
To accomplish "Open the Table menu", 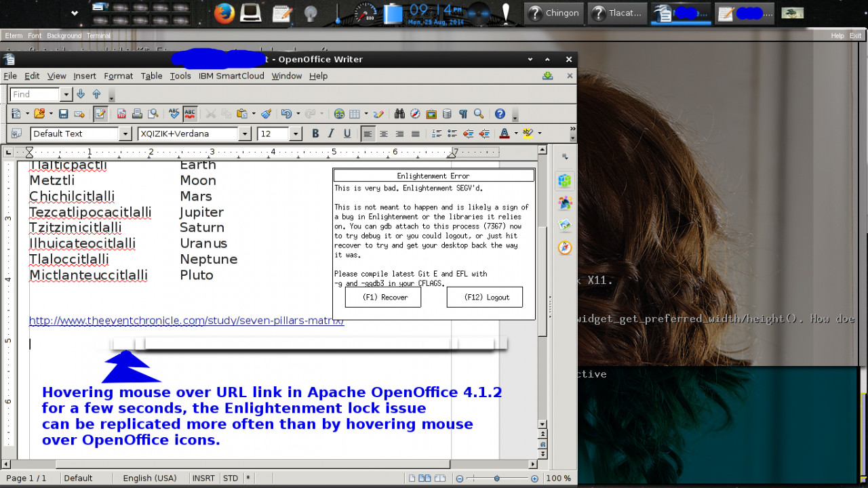I will point(152,76).
